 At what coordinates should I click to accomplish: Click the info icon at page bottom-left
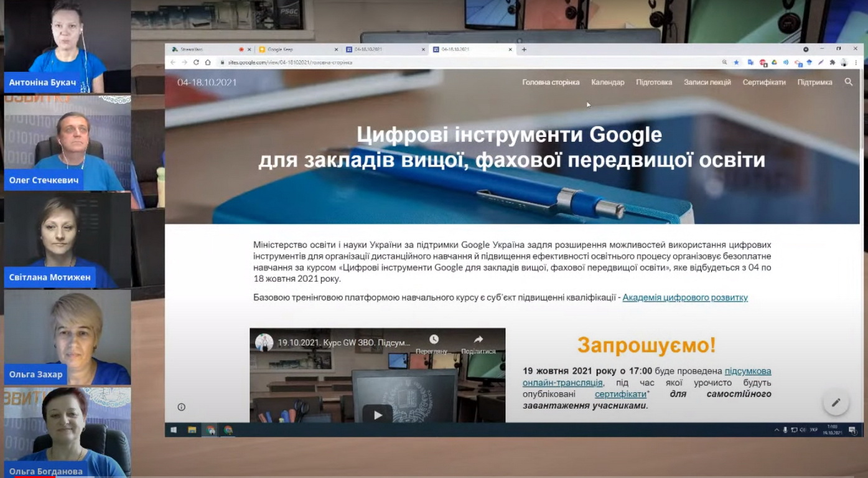point(181,407)
